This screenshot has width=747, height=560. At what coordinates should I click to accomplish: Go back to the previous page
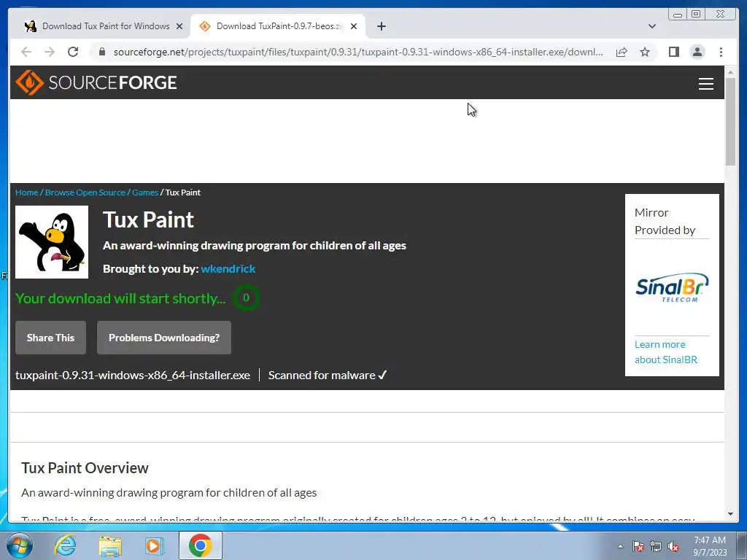pyautogui.click(x=26, y=52)
